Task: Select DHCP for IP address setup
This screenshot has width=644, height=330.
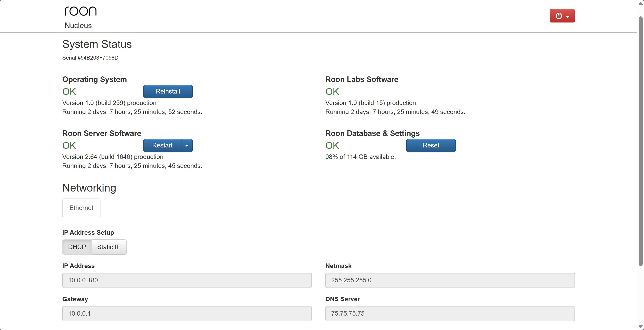Action: click(x=77, y=247)
